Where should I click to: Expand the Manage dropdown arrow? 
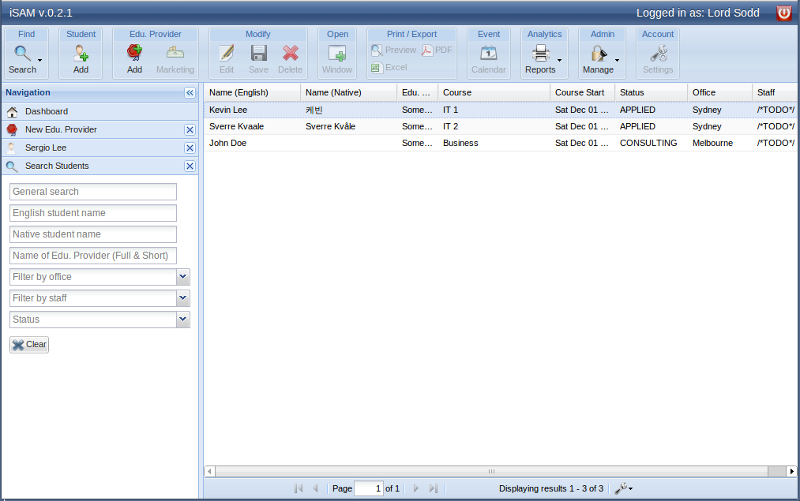point(617,60)
